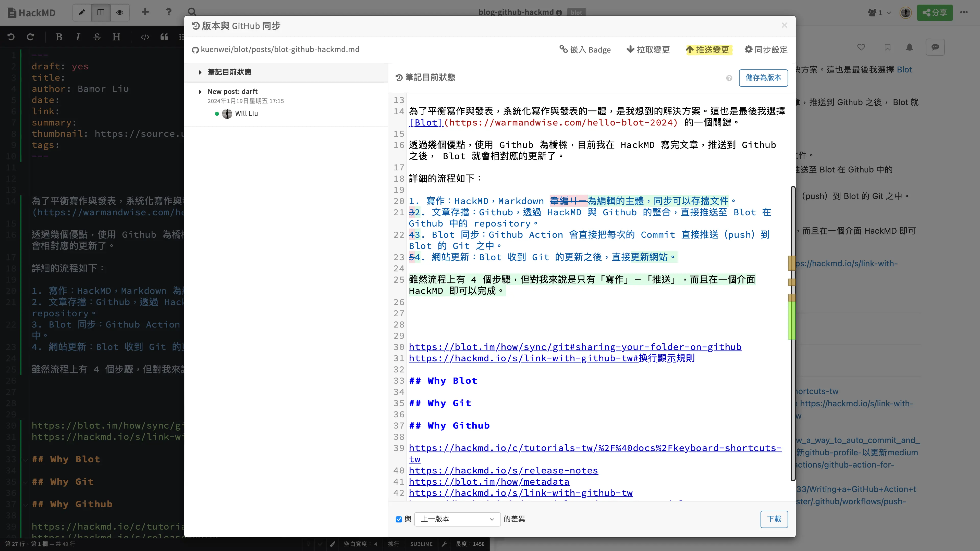The image size is (980, 551).
Task: Click the wrench icon in the status bar
Action: (x=444, y=544)
